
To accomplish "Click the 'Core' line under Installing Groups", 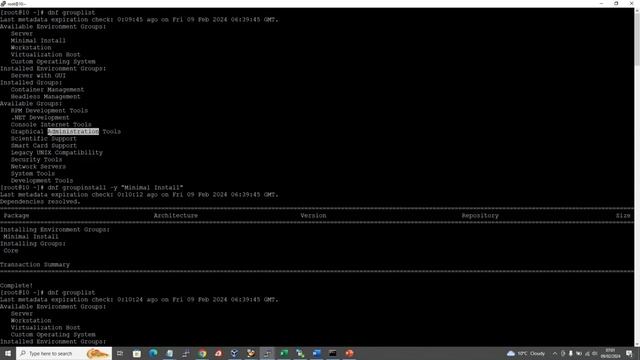I will [x=11, y=251].
